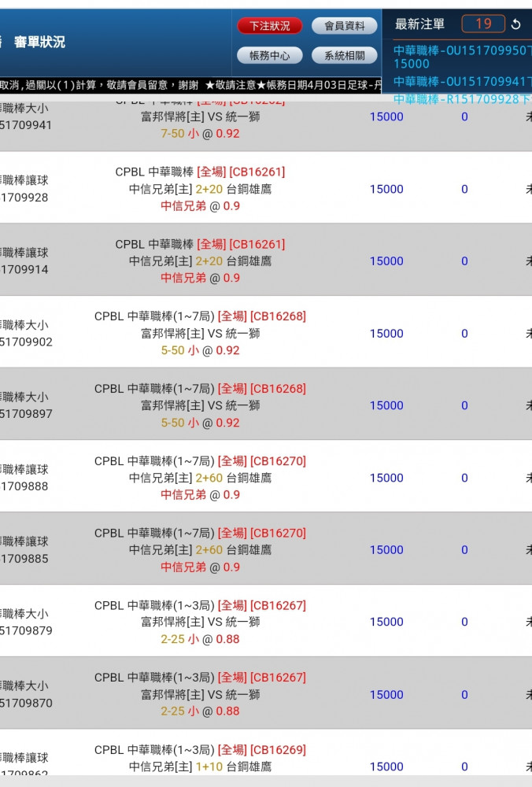Open 系統相關 settings
Viewport: 532px width, 787px height.
pos(344,55)
